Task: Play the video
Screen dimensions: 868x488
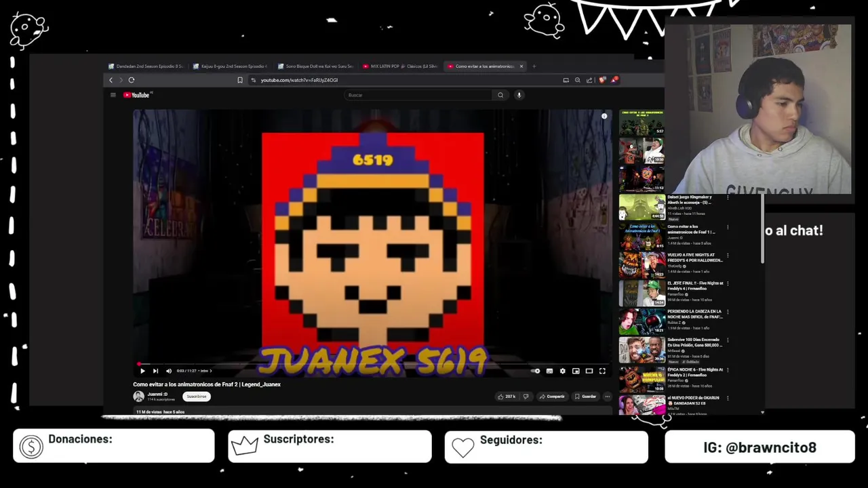Action: click(142, 371)
